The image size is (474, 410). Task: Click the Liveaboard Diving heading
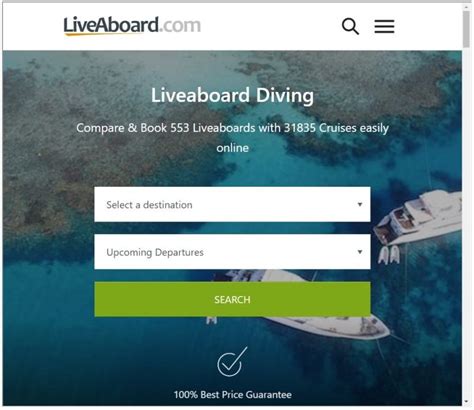tap(232, 95)
